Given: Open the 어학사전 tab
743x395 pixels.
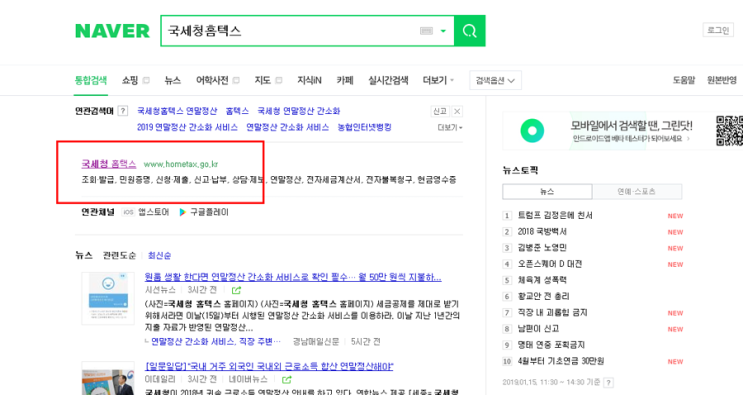Looking at the screenshot, I should 212,80.
